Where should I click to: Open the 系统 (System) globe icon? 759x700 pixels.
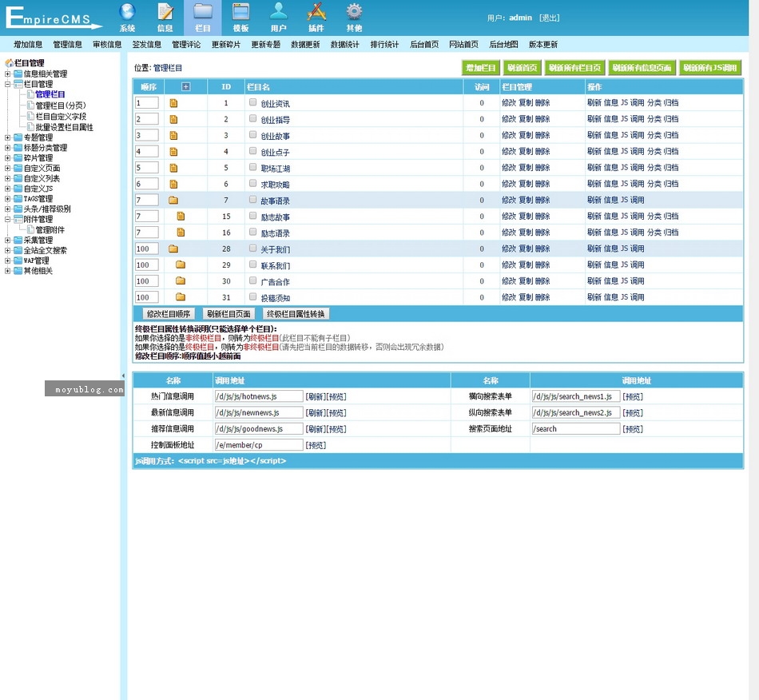point(127,13)
